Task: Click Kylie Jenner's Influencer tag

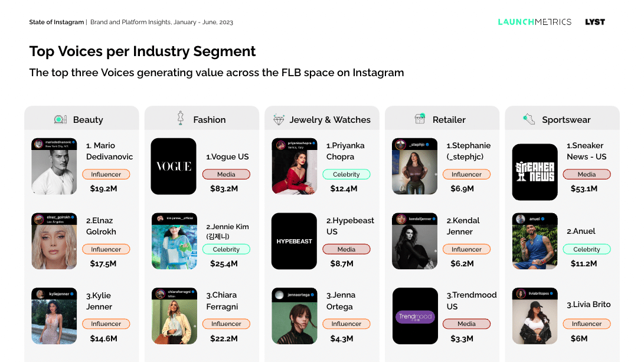Action: coord(106,324)
